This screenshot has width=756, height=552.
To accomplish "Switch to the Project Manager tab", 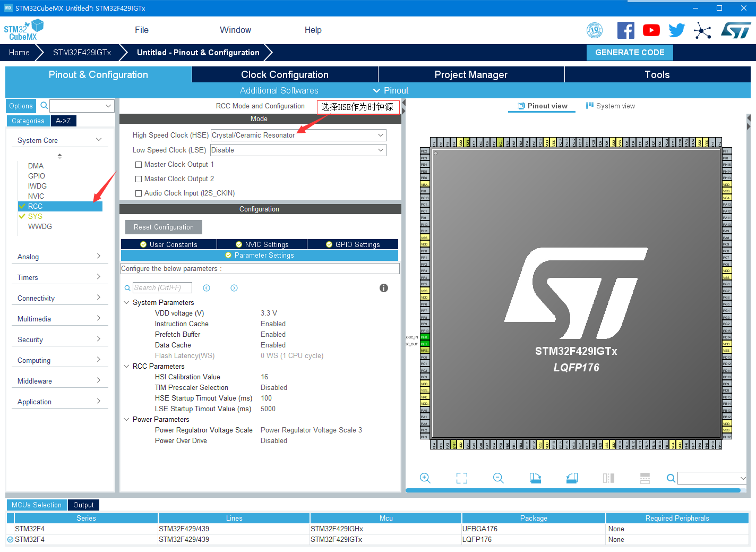I will pyautogui.click(x=471, y=74).
